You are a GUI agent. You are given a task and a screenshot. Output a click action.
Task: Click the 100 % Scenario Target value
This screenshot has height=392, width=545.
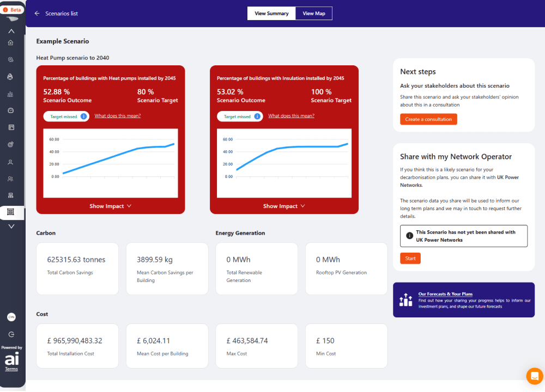[321, 92]
